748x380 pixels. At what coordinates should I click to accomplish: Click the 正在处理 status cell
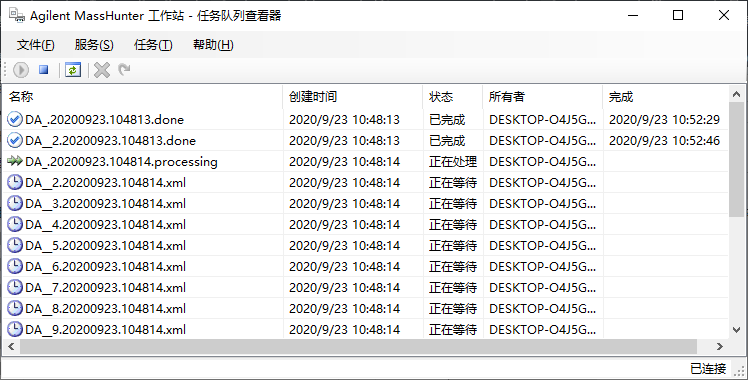453,161
